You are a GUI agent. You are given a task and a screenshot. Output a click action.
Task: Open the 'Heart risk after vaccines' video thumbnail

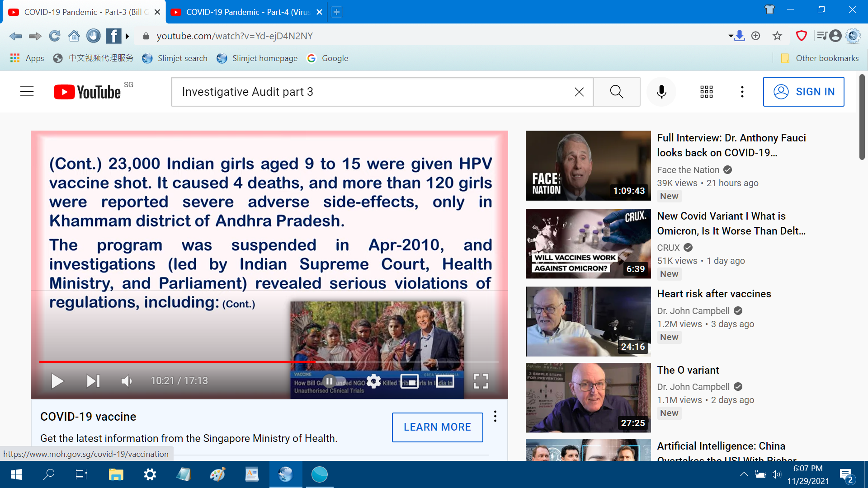pyautogui.click(x=588, y=322)
